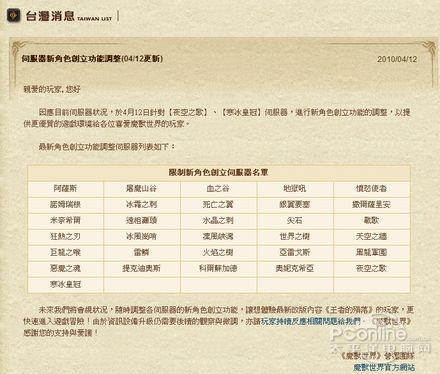This screenshot has height=374, width=440.
Task: Select the 銀翼要塞 server cell
Action: point(295,205)
